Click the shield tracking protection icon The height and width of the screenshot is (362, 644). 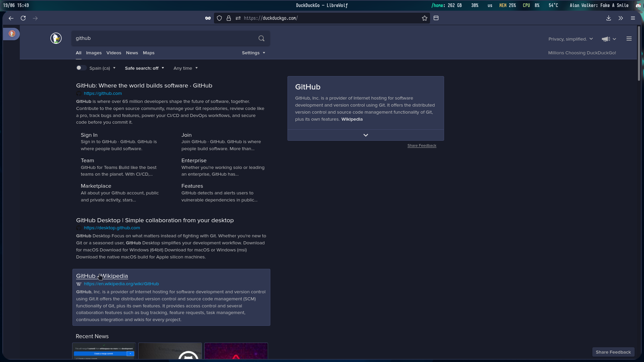pyautogui.click(x=219, y=18)
